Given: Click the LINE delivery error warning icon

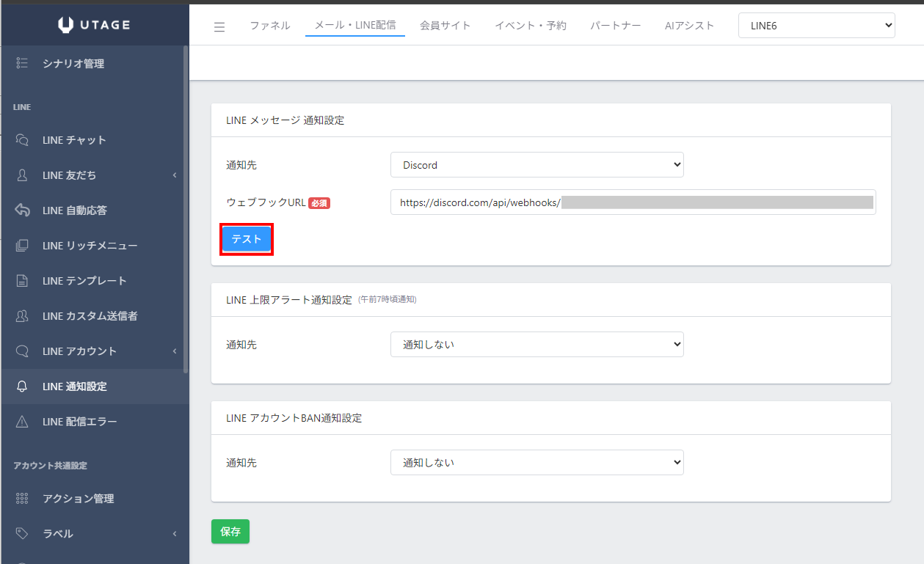Looking at the screenshot, I should tap(22, 422).
